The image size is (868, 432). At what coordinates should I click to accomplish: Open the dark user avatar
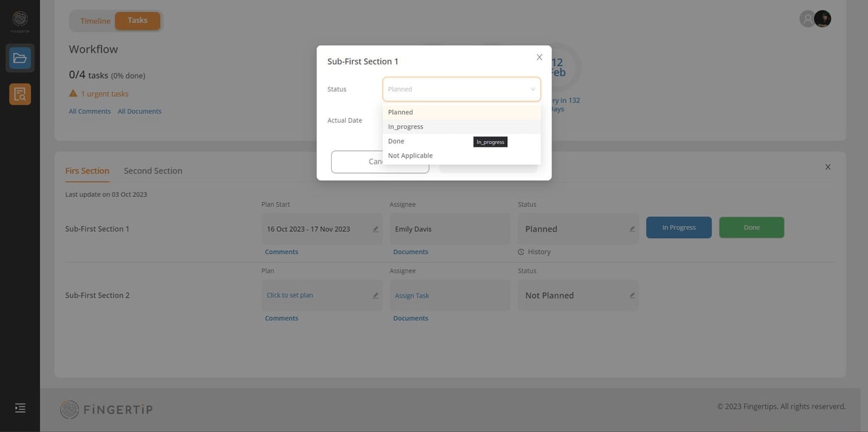tap(823, 18)
